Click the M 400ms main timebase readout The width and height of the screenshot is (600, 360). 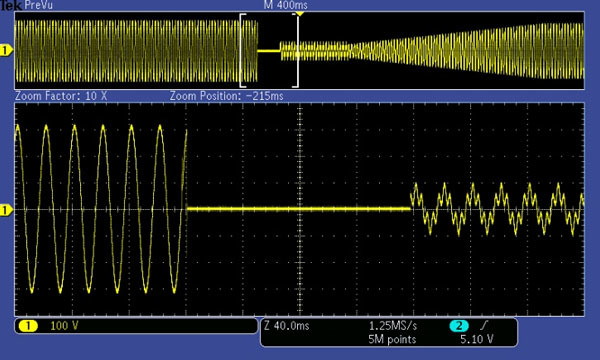click(285, 5)
